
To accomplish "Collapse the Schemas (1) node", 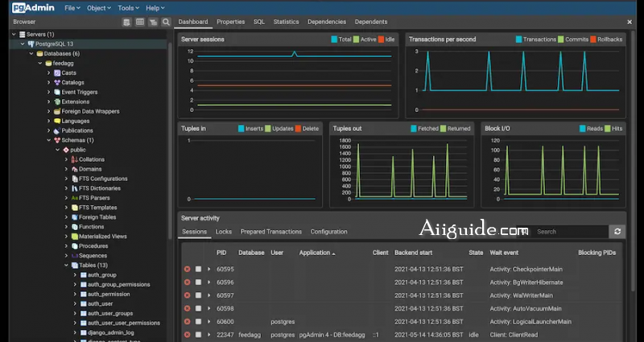I will (48, 140).
